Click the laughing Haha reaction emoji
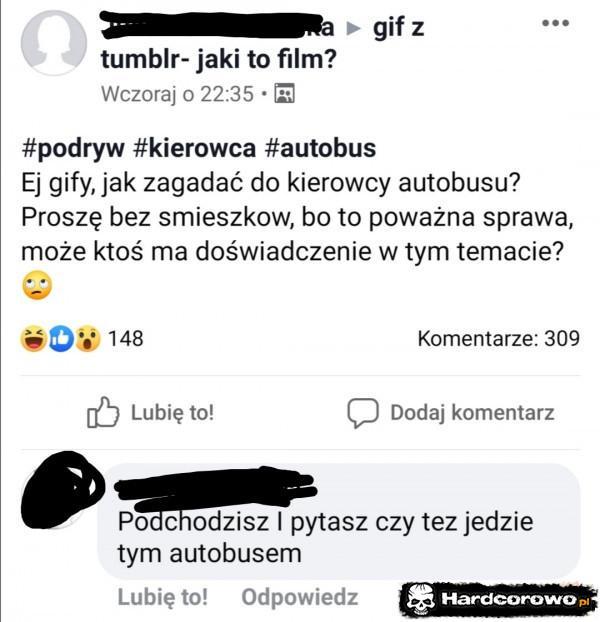The width and height of the screenshot is (600, 622). [x=34, y=338]
